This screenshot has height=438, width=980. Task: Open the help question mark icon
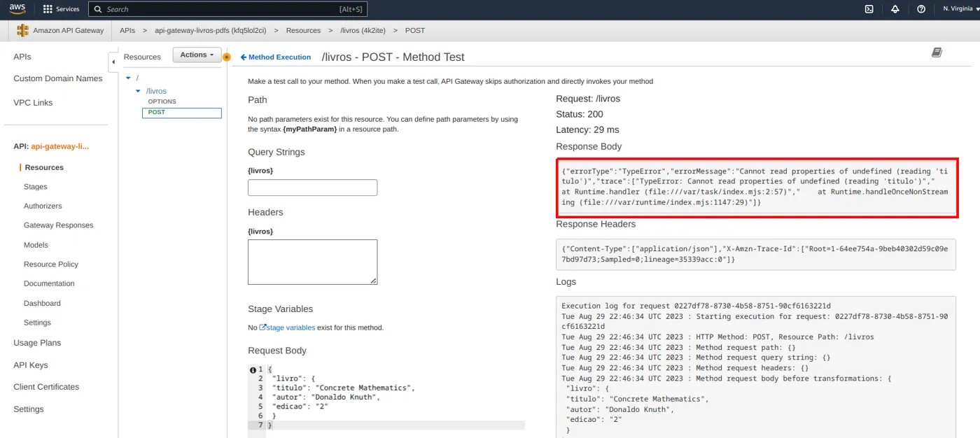[921, 9]
